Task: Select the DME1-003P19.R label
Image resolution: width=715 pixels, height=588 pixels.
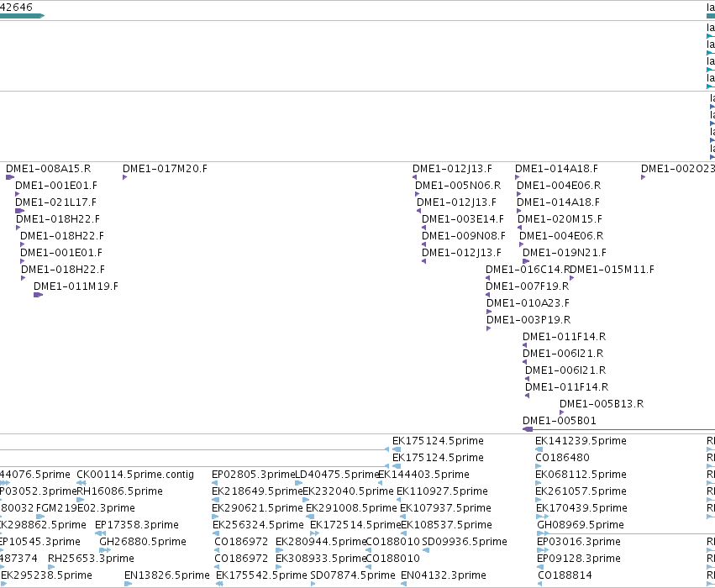Action: coord(528,320)
